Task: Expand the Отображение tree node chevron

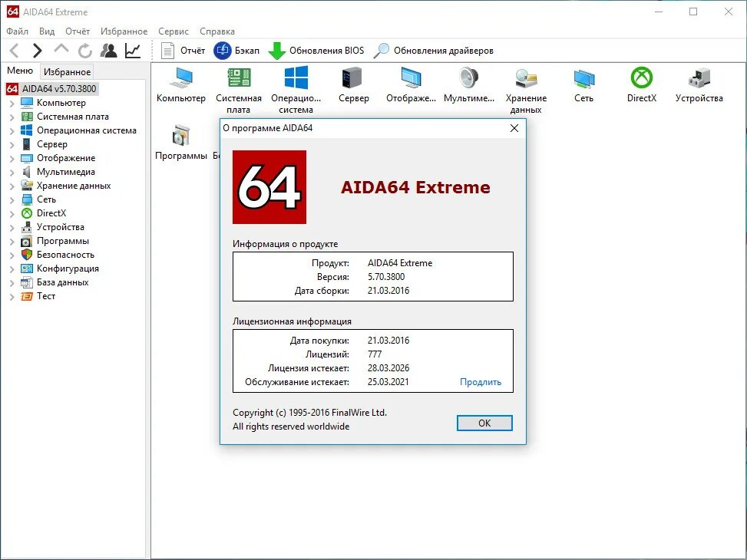Action: [x=12, y=159]
